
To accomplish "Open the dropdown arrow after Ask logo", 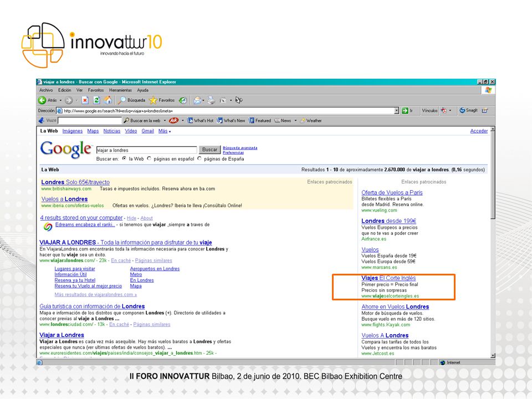I will (x=182, y=121).
